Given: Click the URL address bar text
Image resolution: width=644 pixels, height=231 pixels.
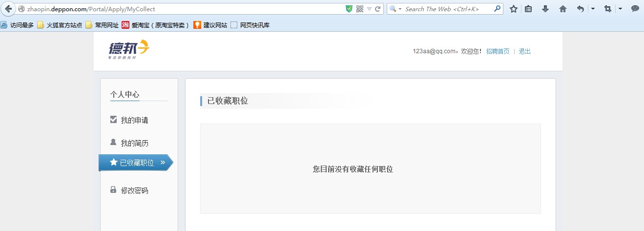Looking at the screenshot, I should (x=91, y=9).
